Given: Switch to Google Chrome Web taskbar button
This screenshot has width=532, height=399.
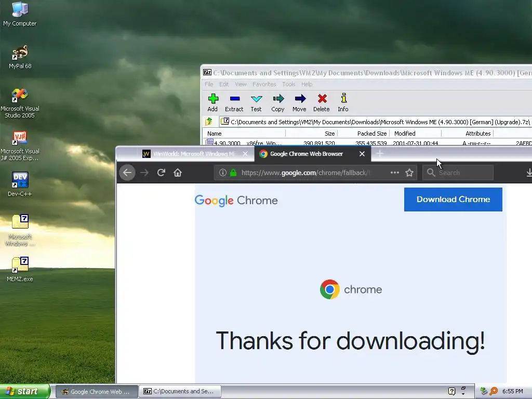Looking at the screenshot, I should coord(97,392).
